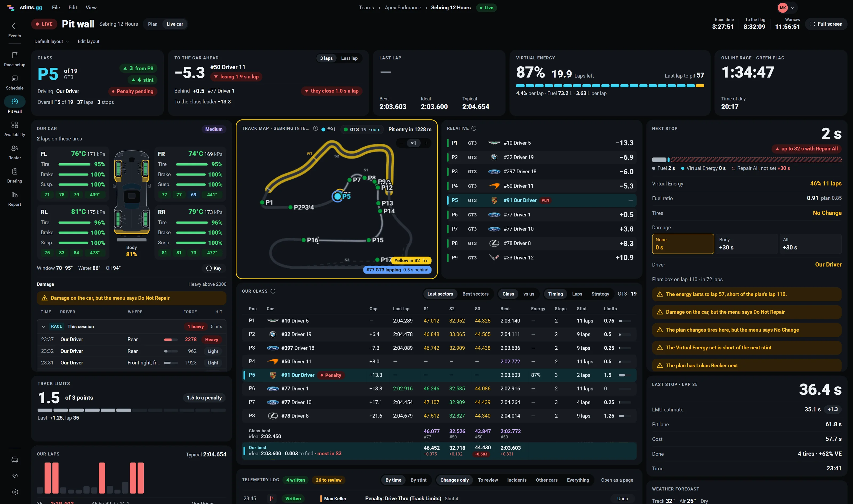This screenshot has width=853, height=504.
Task: Switch to Plan mode
Action: (x=152, y=24)
